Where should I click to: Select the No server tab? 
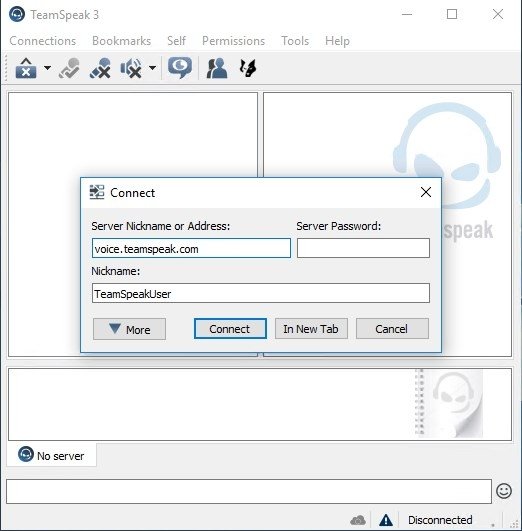pos(51,455)
